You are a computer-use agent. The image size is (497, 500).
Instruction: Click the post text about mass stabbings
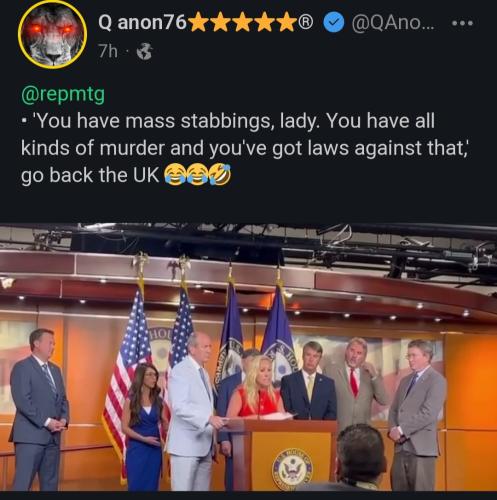[245, 148]
